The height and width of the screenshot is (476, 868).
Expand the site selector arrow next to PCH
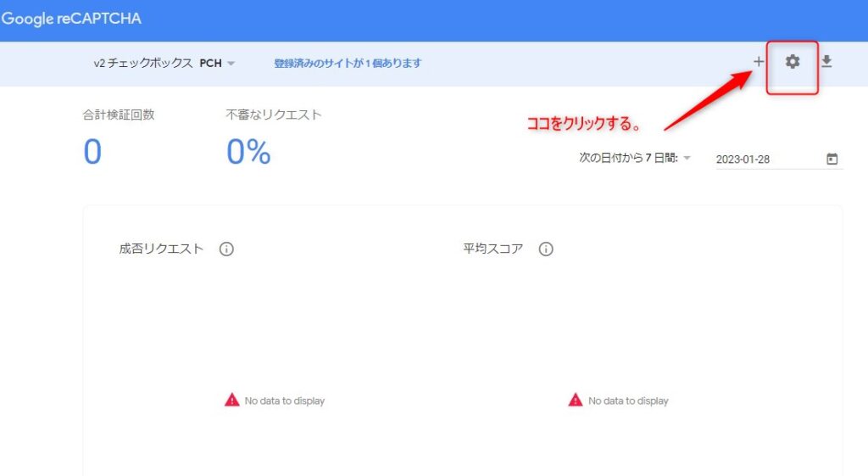click(231, 64)
